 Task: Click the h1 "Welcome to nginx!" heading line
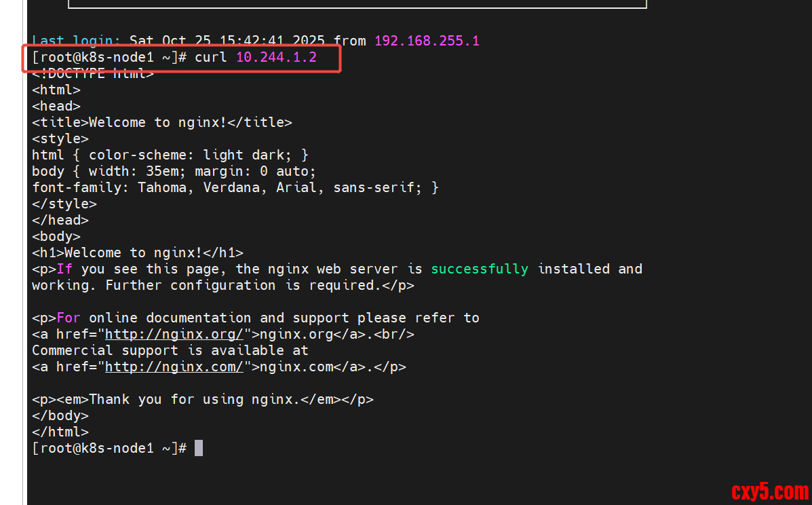[x=138, y=252]
